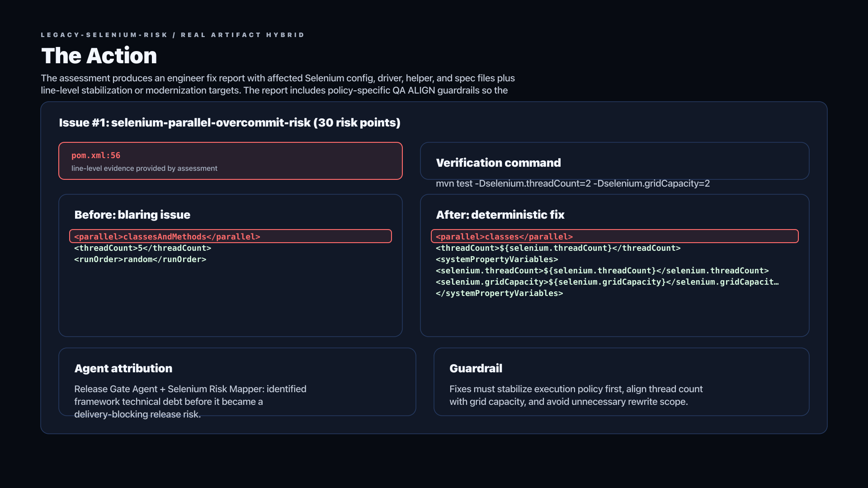
Task: Click the Agent attribution heading
Action: tap(123, 368)
